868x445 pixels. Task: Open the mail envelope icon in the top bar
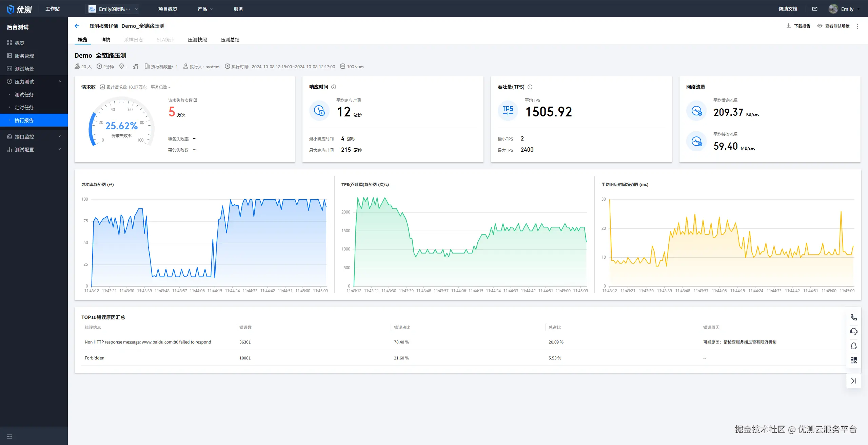(x=815, y=9)
